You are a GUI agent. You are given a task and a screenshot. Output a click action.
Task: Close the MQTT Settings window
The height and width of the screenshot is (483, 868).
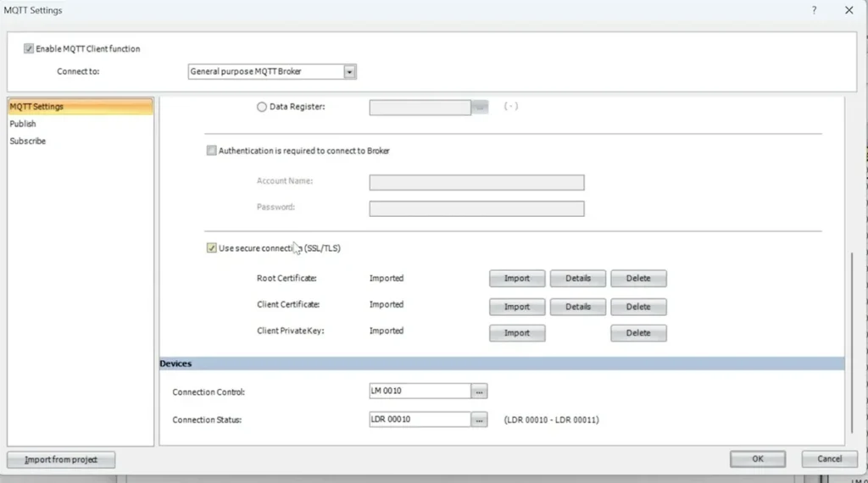tap(849, 10)
